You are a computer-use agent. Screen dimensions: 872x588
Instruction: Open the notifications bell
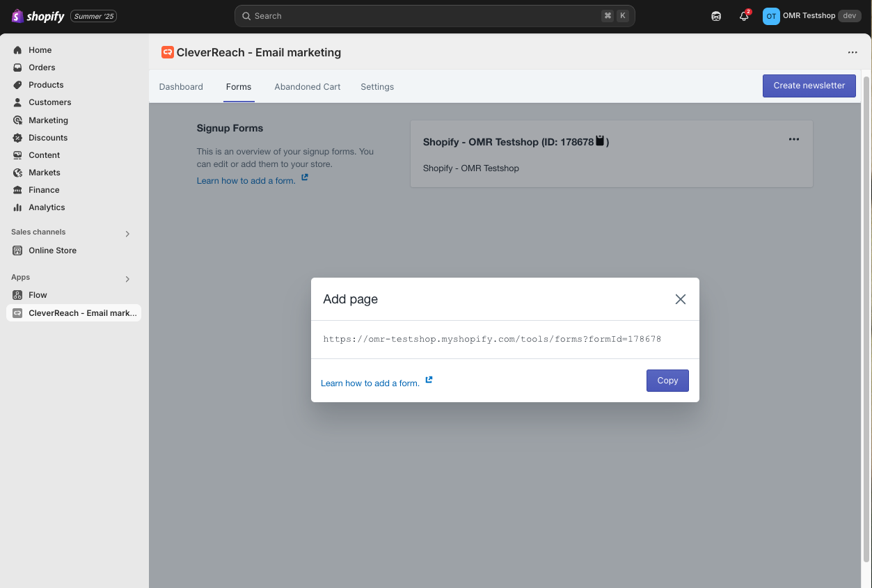click(x=744, y=16)
